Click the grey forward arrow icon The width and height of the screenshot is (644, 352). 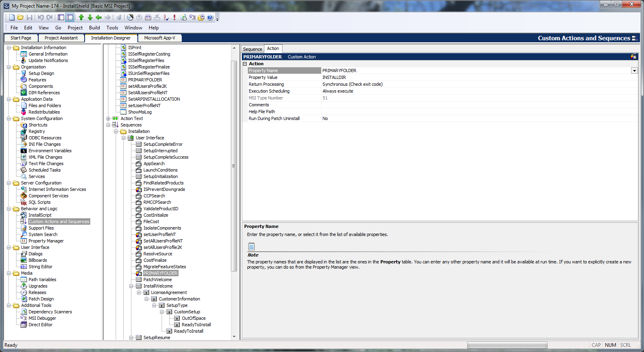pyautogui.click(x=108, y=17)
